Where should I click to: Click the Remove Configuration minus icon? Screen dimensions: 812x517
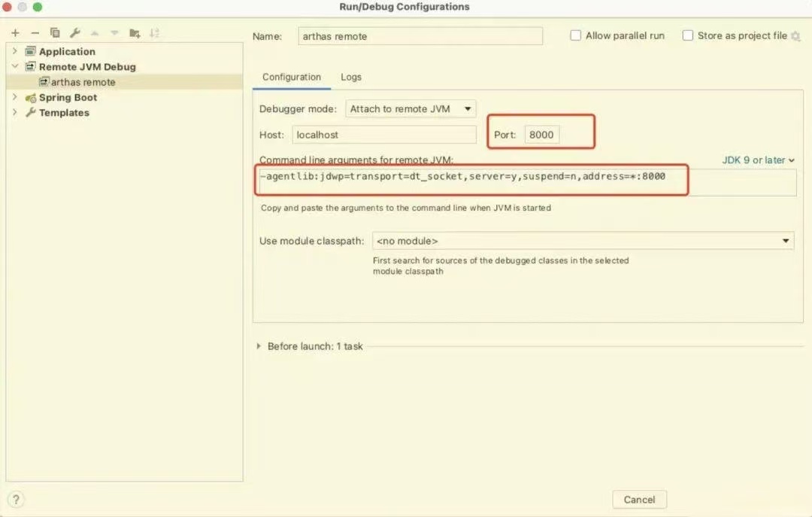(x=35, y=33)
